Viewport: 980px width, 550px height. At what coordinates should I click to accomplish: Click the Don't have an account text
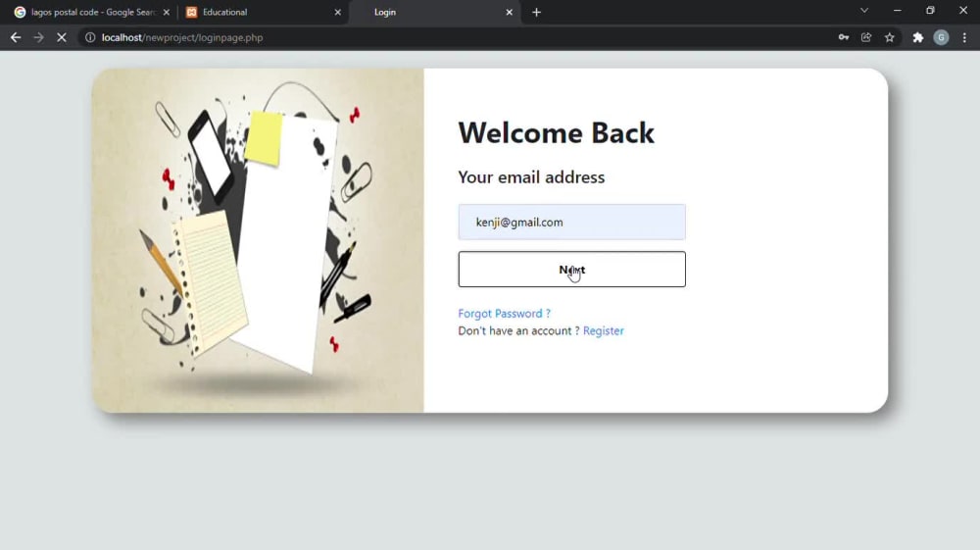point(518,330)
